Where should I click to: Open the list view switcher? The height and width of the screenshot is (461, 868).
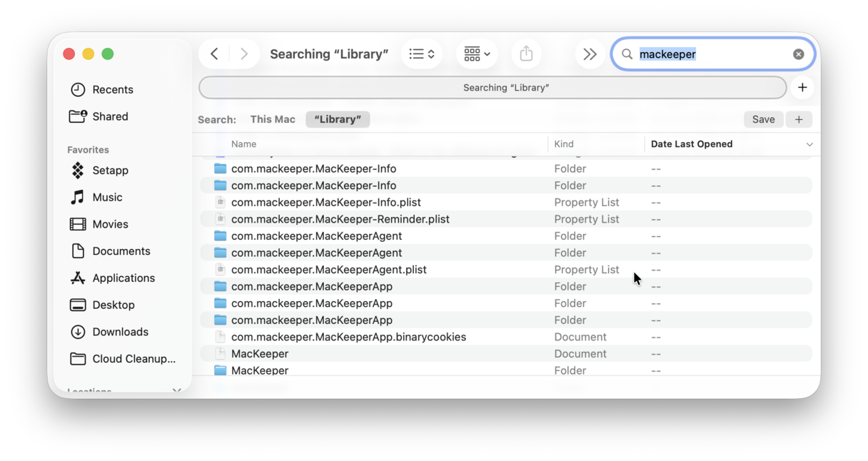pyautogui.click(x=422, y=54)
